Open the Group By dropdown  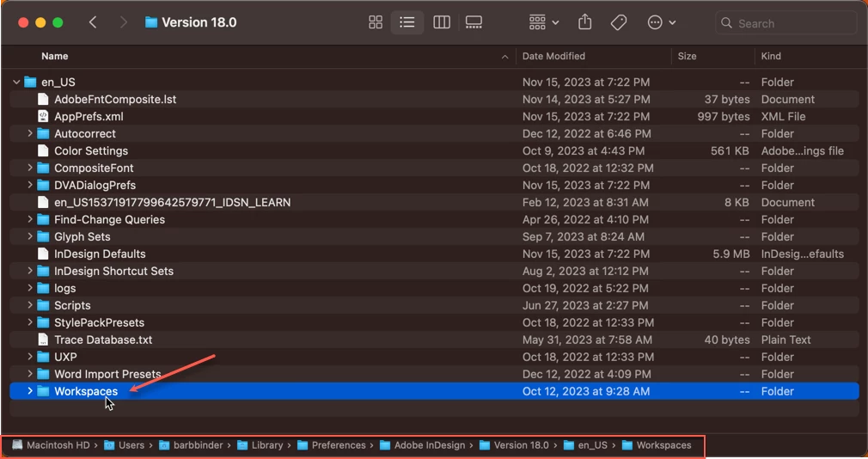click(544, 22)
